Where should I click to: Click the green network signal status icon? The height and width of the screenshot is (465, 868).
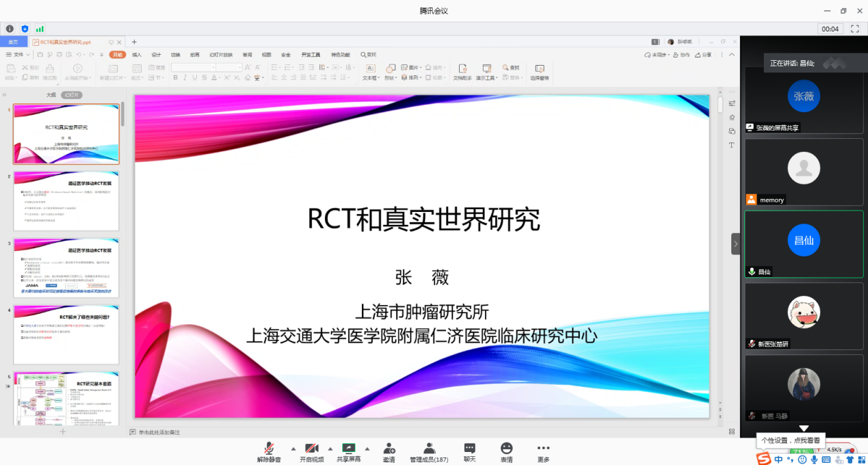coord(40,29)
